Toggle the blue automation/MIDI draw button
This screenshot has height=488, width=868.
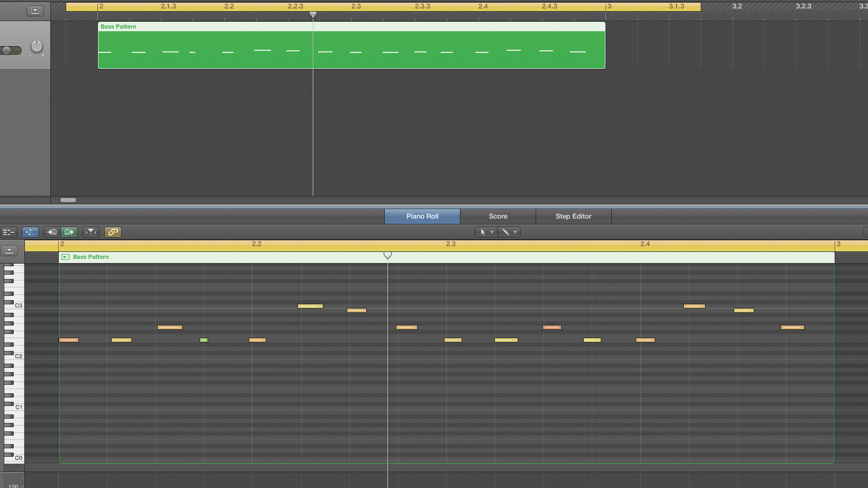click(x=31, y=232)
